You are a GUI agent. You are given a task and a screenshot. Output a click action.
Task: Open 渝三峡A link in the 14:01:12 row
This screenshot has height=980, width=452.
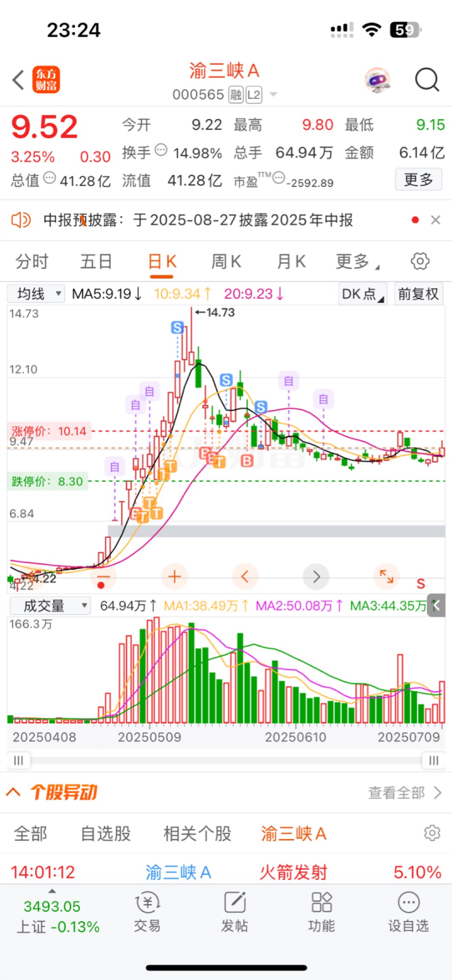pyautogui.click(x=178, y=872)
